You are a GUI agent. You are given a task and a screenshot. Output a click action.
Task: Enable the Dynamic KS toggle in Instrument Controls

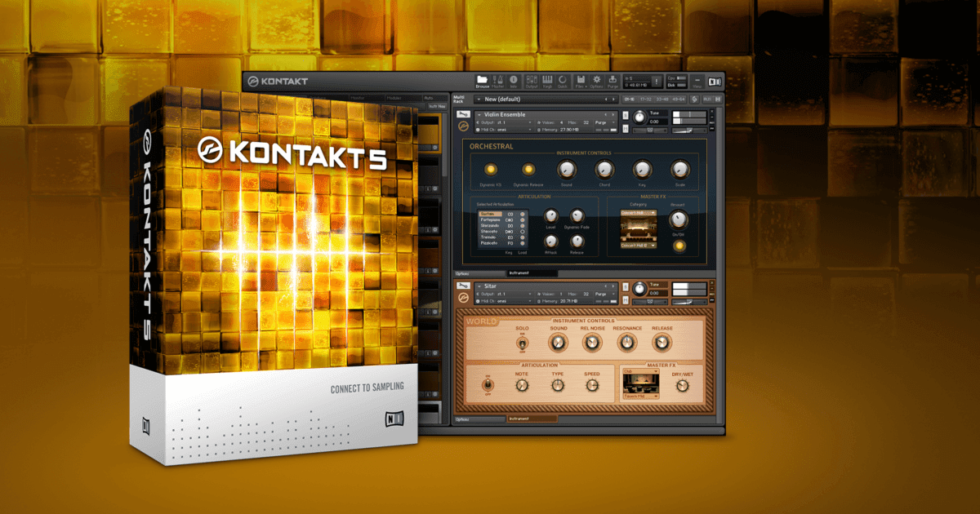(490, 171)
